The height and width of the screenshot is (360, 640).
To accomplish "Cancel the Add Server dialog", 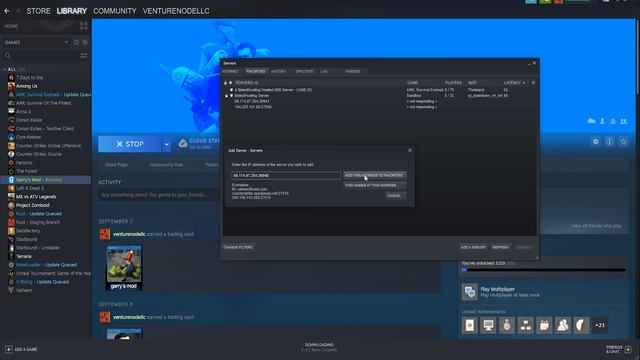I will coord(394,196).
